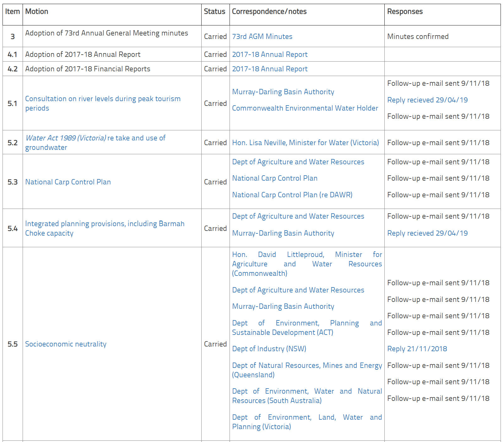The image size is (504, 442).
Task: Select 'Adoption of 2017-18 Annual Report' text
Action: [x=83, y=54]
